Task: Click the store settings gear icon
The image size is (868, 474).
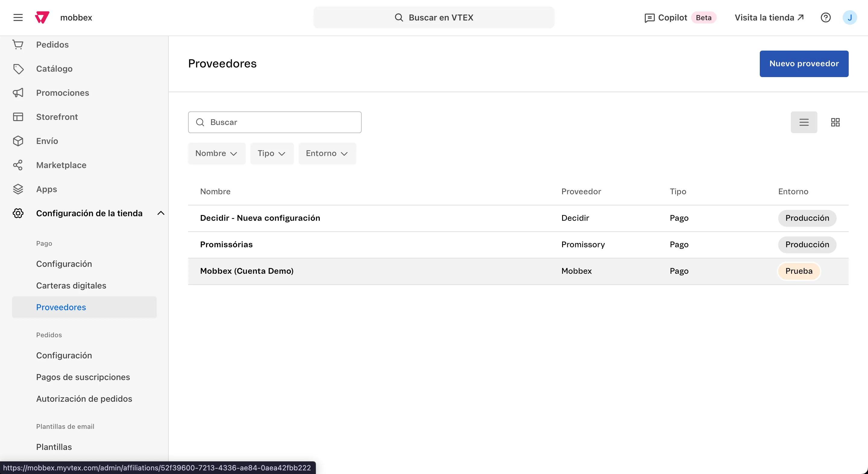Action: [x=18, y=213]
